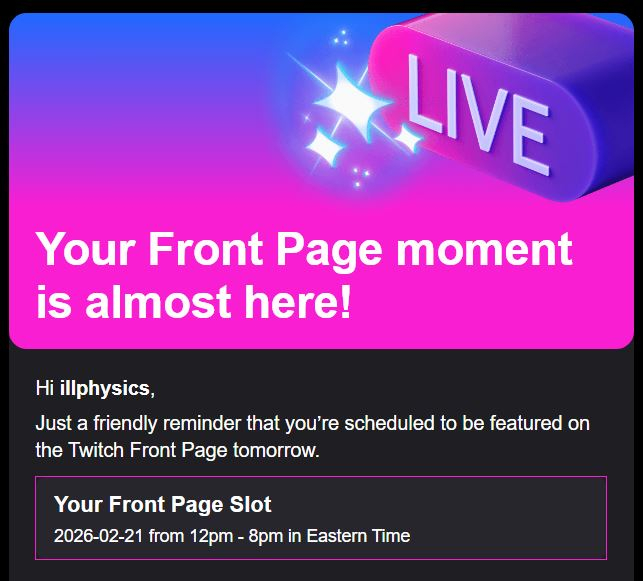
Task: Click the word 'tomorrow' in the reminder
Action: [274, 450]
